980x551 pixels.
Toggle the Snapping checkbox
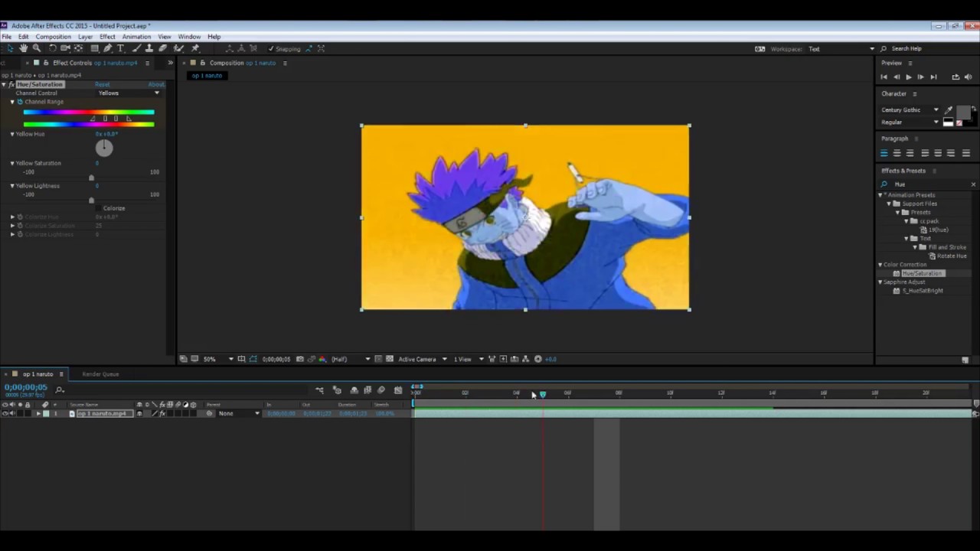[x=271, y=49]
